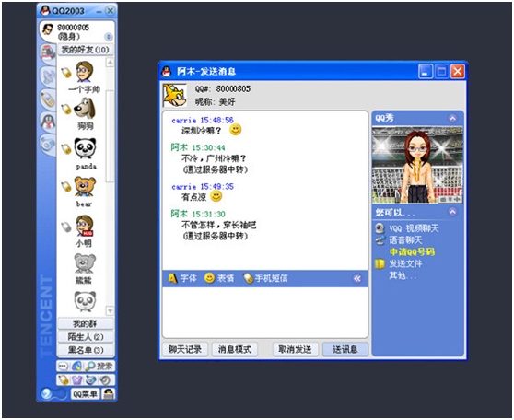Click 发送文件 send file link
Image resolution: width=514 pixels, height=420 pixels.
tap(405, 263)
